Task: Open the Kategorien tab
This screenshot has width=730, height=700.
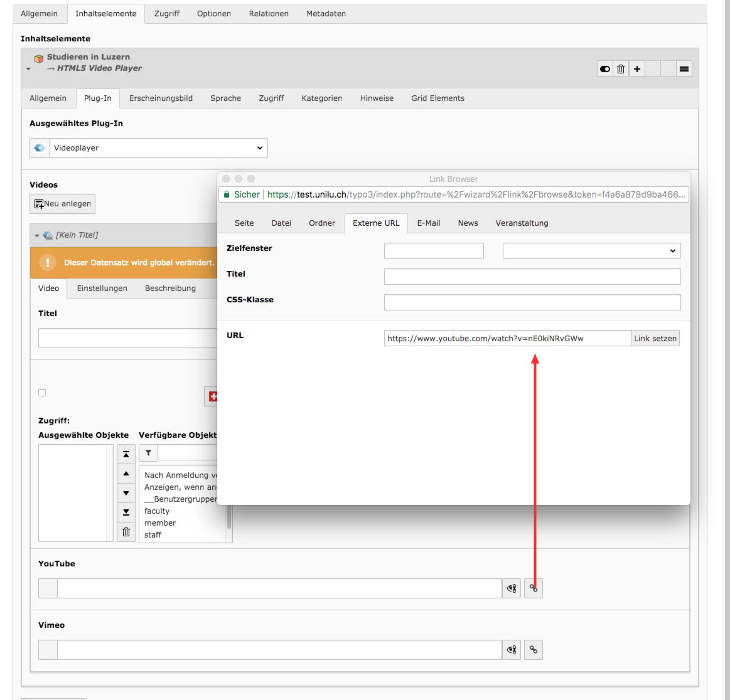Action: [x=322, y=98]
